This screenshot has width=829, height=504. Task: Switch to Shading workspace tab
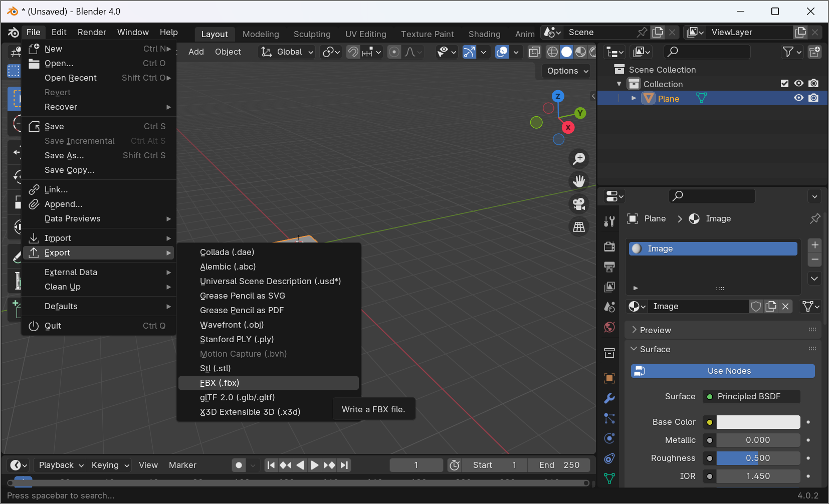(x=484, y=34)
